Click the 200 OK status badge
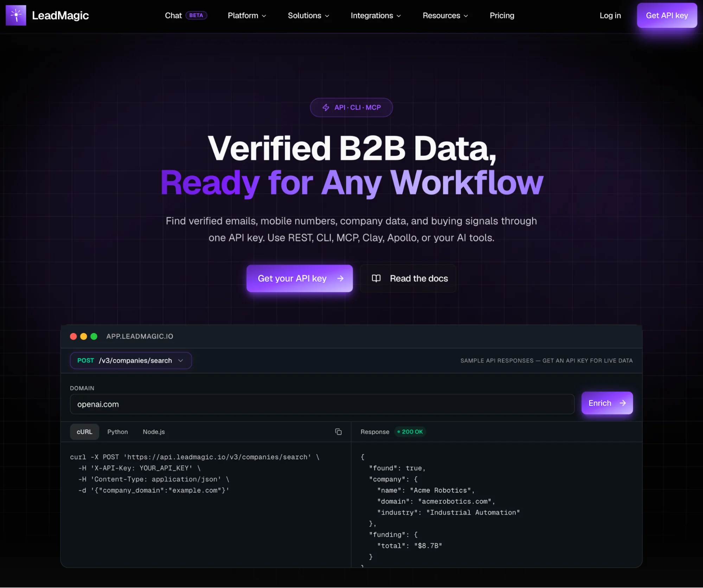 coord(410,432)
